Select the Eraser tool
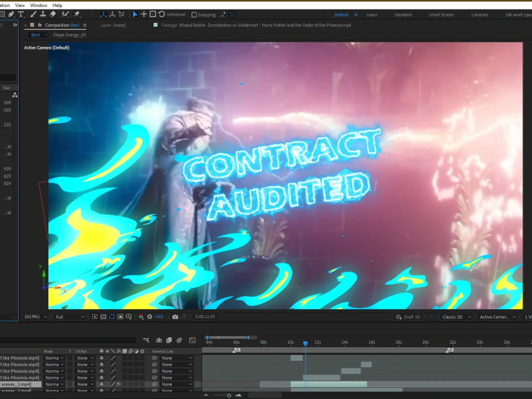Viewport: 532px width, 399px height. pos(53,14)
